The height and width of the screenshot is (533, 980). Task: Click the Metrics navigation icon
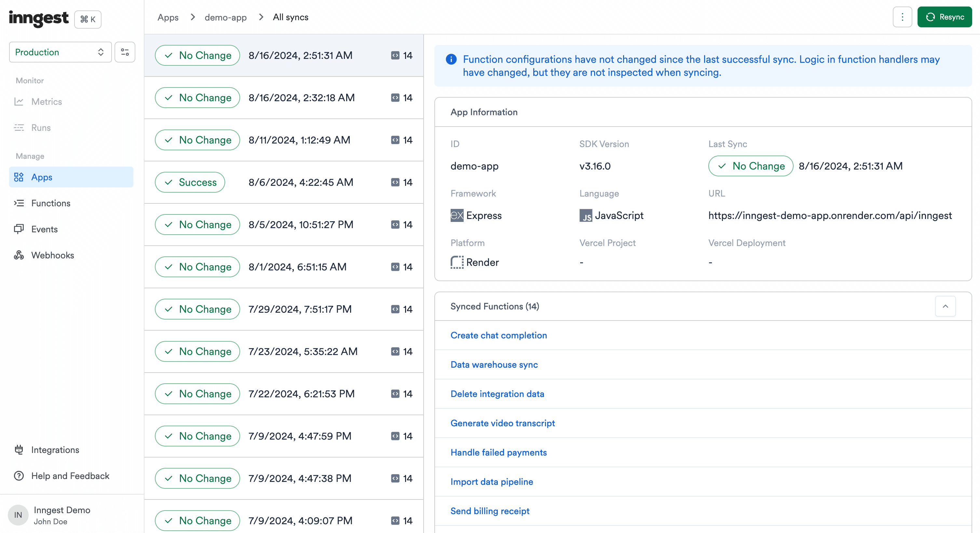(x=19, y=101)
